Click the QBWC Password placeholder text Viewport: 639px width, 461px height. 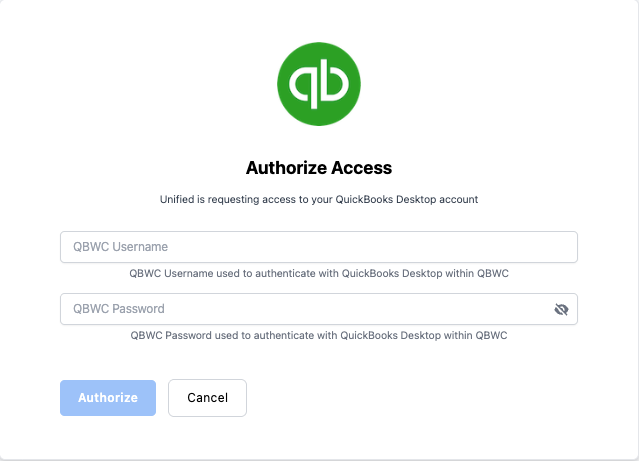[x=119, y=309]
